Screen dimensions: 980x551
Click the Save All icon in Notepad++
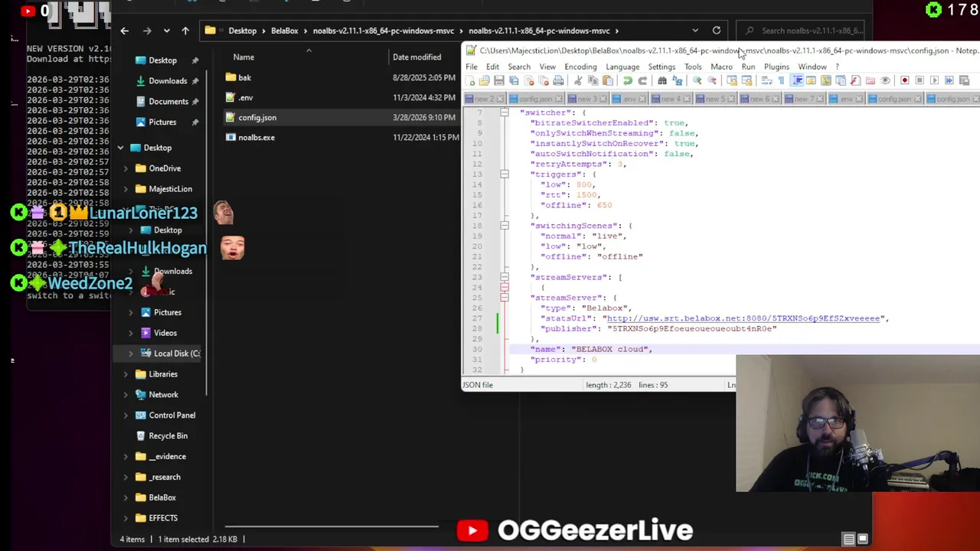pyautogui.click(x=514, y=80)
